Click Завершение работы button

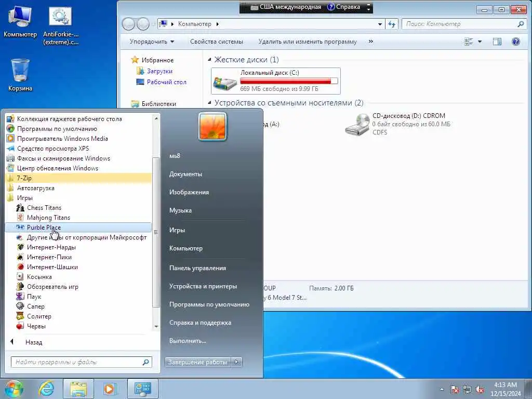point(198,362)
